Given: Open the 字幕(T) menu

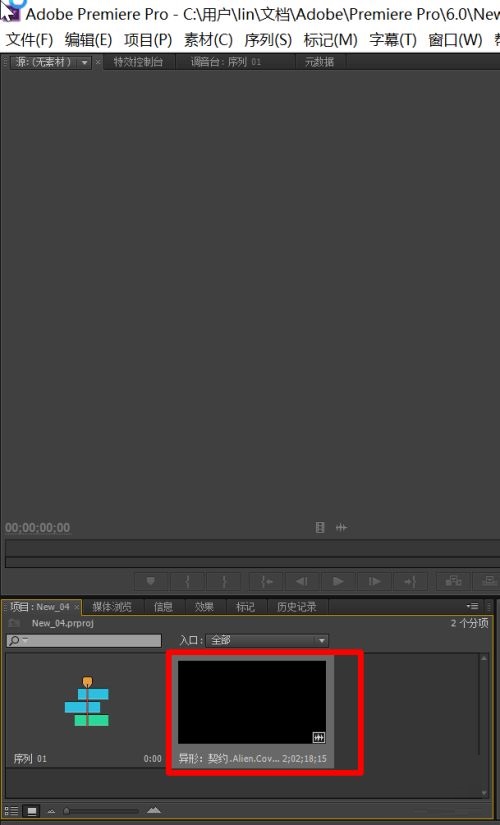Looking at the screenshot, I should coord(393,39).
